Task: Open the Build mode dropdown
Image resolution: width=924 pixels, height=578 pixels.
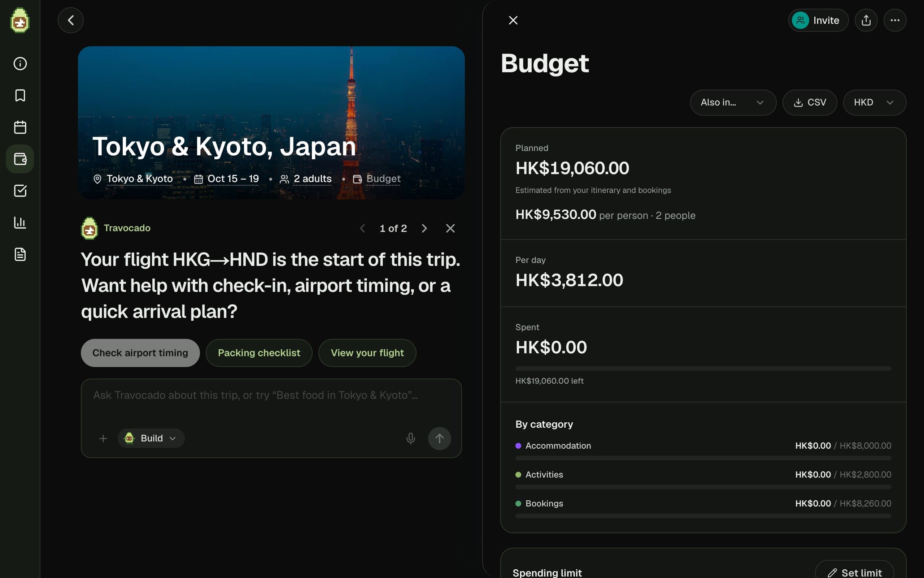Action: pyautogui.click(x=151, y=438)
